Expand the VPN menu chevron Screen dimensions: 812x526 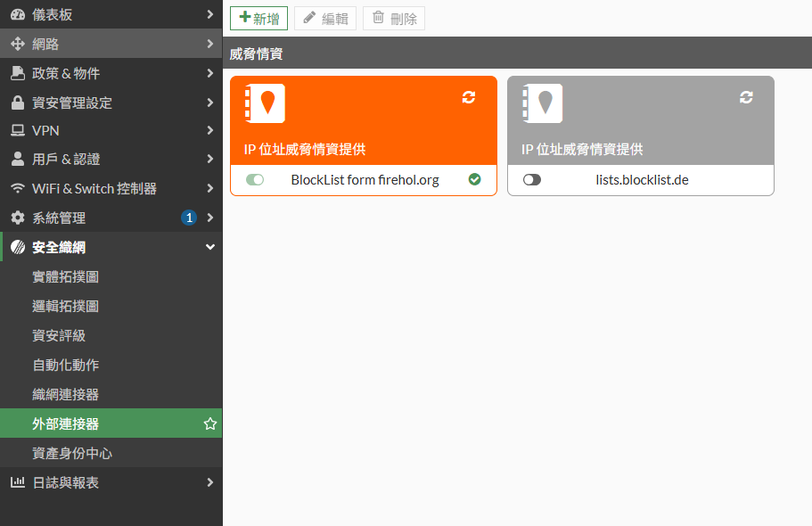tap(209, 130)
